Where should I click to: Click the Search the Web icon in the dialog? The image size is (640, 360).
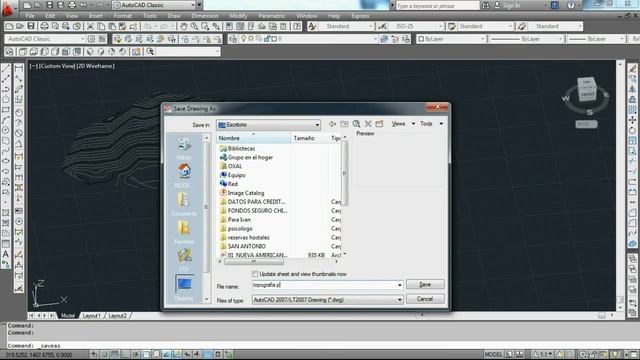point(356,124)
